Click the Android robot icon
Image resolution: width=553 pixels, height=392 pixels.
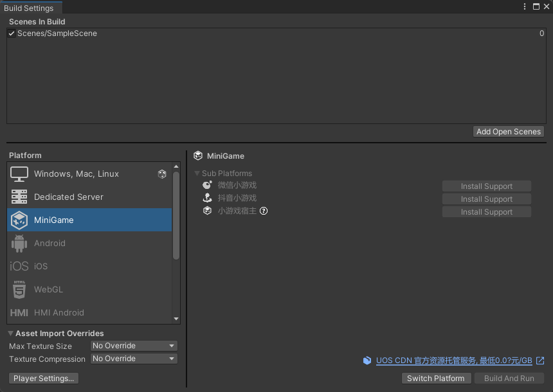coord(19,244)
